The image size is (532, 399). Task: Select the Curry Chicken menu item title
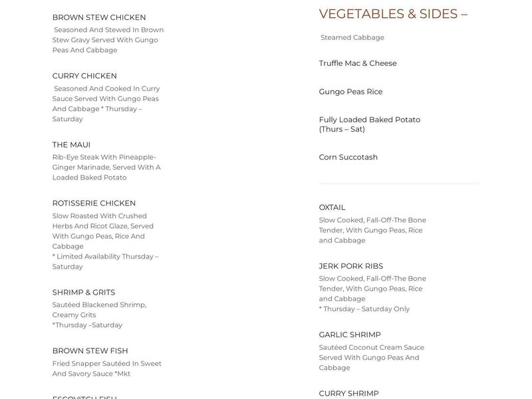84,76
